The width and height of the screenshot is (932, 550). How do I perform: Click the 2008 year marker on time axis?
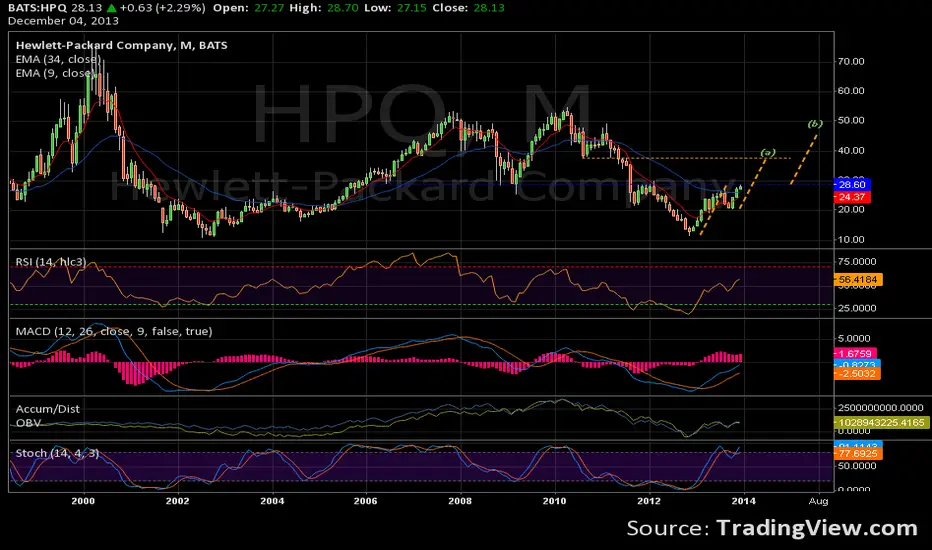(459, 501)
